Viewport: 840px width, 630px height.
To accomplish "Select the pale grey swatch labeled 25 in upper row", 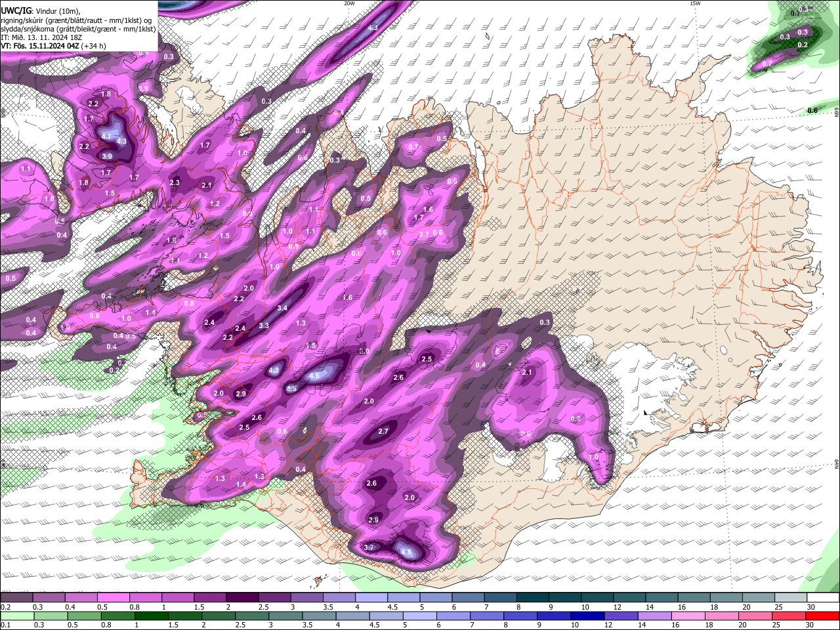I will (x=790, y=598).
